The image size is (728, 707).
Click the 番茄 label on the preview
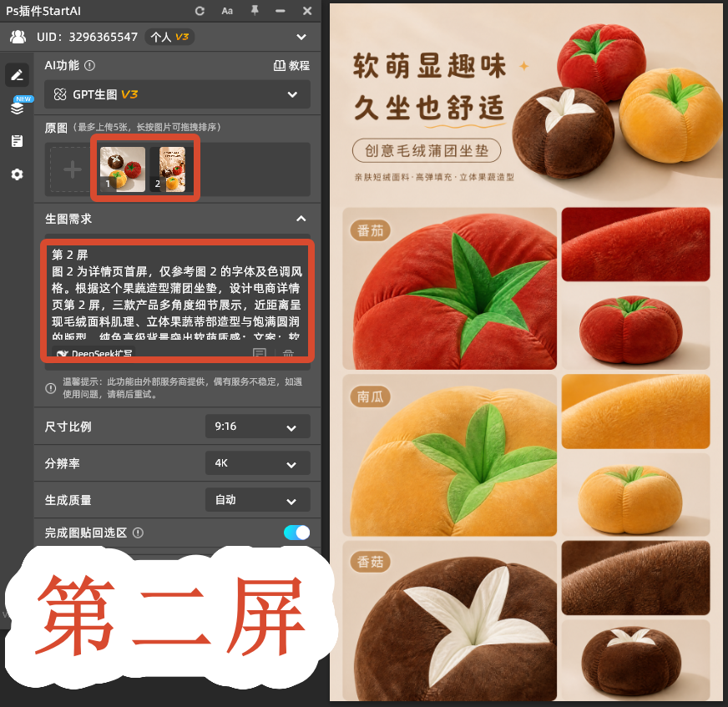coord(371,230)
